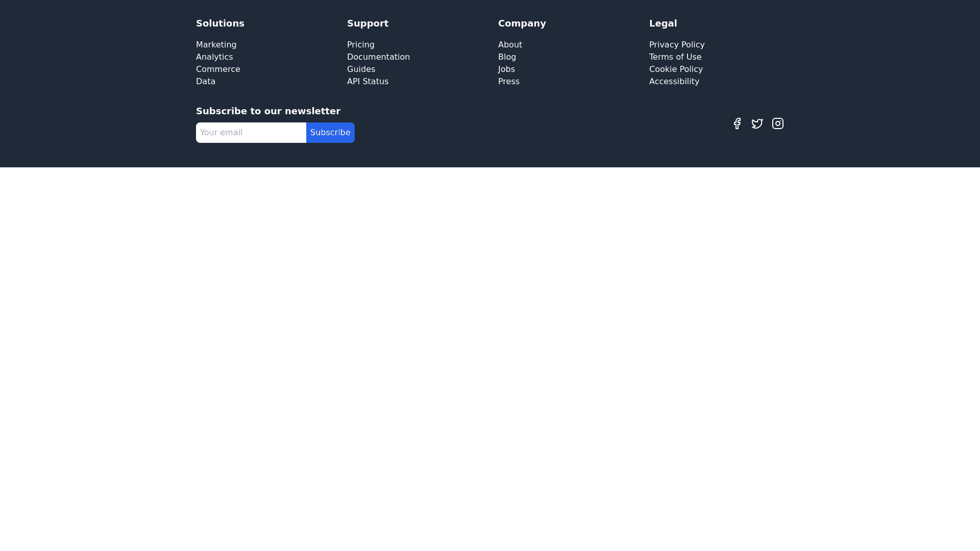Open the About company link

click(510, 45)
